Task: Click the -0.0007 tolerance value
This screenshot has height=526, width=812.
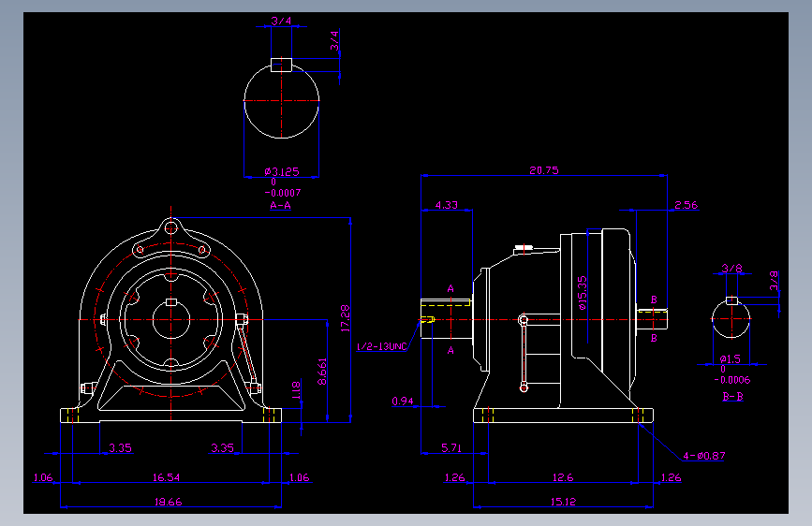Action: click(x=283, y=193)
